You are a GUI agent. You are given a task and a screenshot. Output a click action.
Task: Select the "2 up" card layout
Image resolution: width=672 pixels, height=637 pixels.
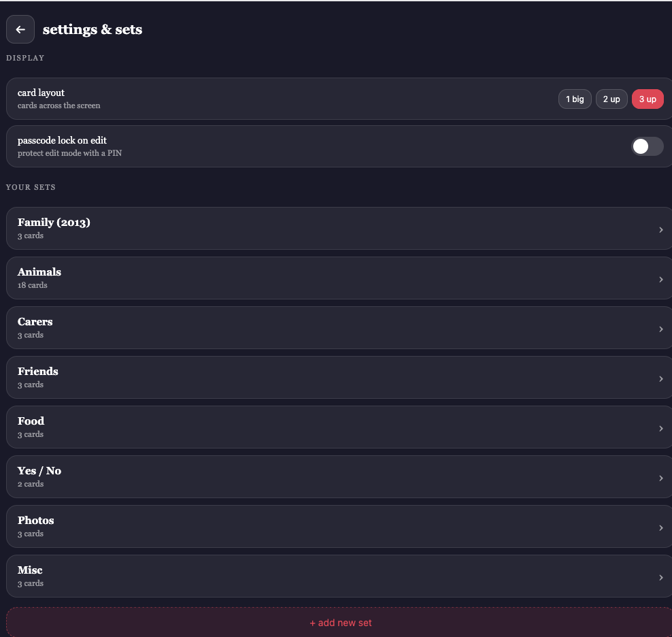click(x=611, y=99)
